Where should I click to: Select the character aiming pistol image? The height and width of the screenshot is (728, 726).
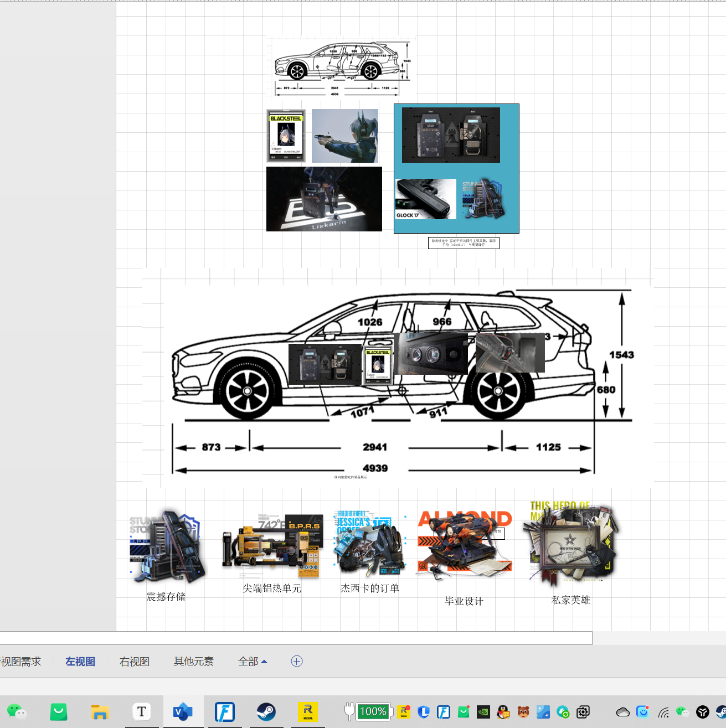point(345,136)
